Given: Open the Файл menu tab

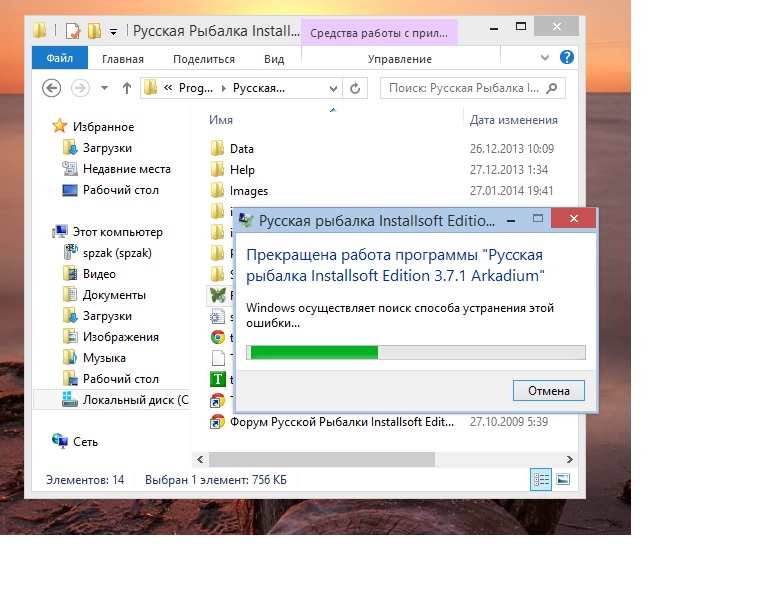Looking at the screenshot, I should pyautogui.click(x=60, y=58).
